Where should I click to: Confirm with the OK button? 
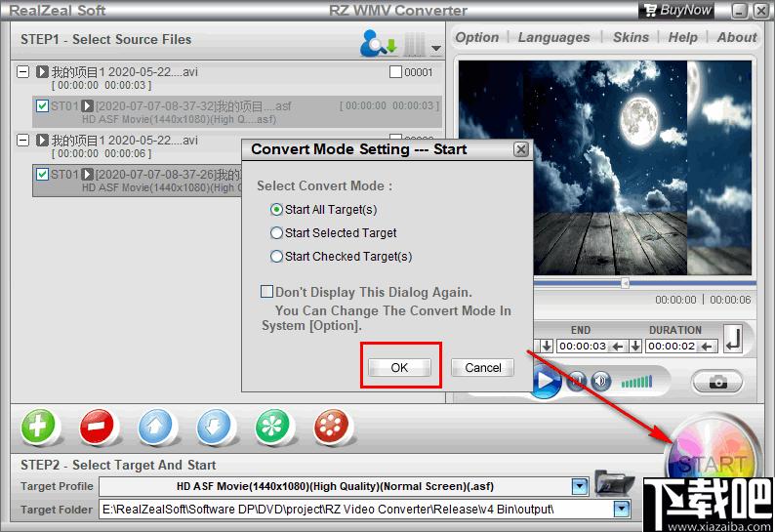click(x=399, y=367)
